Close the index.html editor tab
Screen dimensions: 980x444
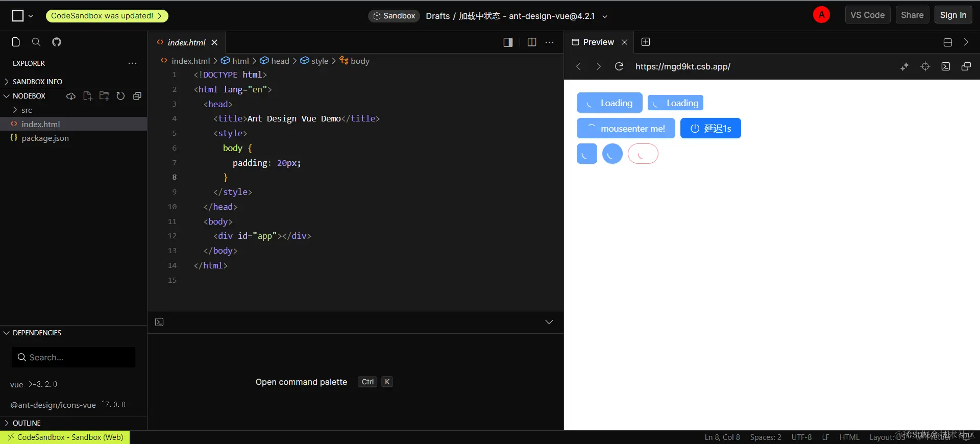pyautogui.click(x=214, y=42)
